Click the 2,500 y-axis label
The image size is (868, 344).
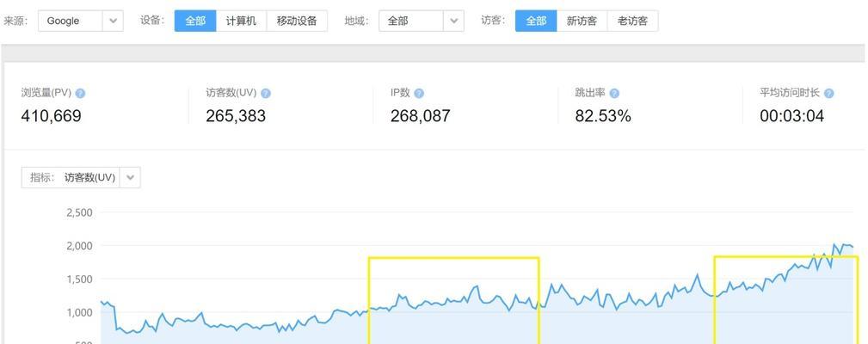(79, 212)
